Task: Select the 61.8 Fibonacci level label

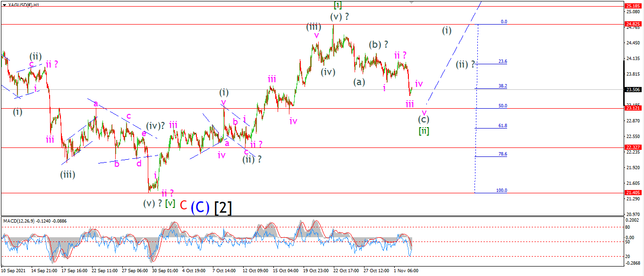Action: click(503, 126)
